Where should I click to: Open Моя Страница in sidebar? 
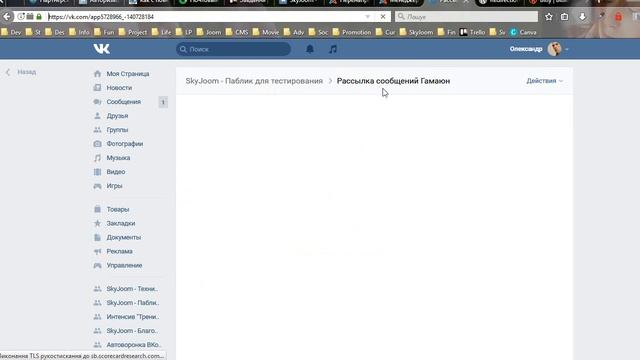[x=128, y=74]
